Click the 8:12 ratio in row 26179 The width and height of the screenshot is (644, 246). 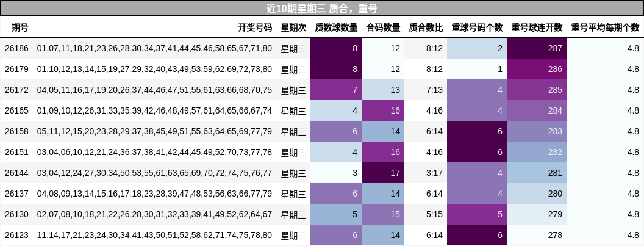tap(426, 69)
